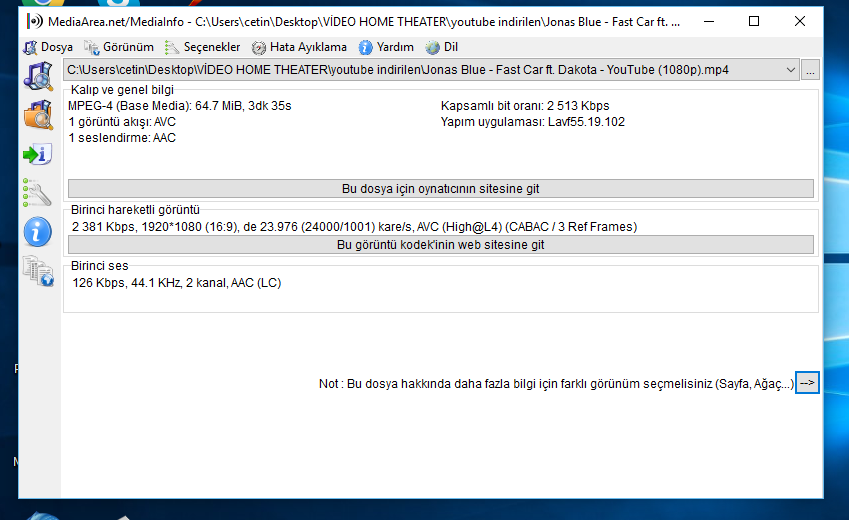This screenshot has width=849, height=520.
Task: Click 'Bu dosya için oynatıcının sitesine git'
Action: pyautogui.click(x=441, y=188)
